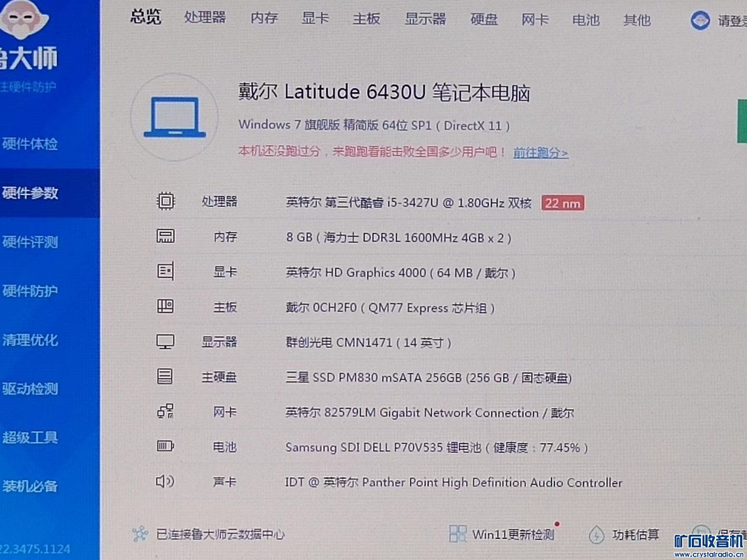Click the 前往跑分 link
The width and height of the screenshot is (747, 560).
[x=541, y=153]
